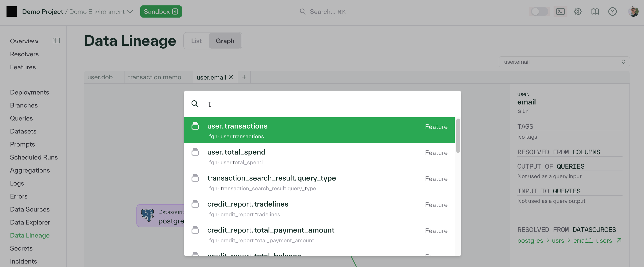Collapse the sidebar using the panel icon beside Overview
The image size is (644, 267).
click(x=56, y=41)
